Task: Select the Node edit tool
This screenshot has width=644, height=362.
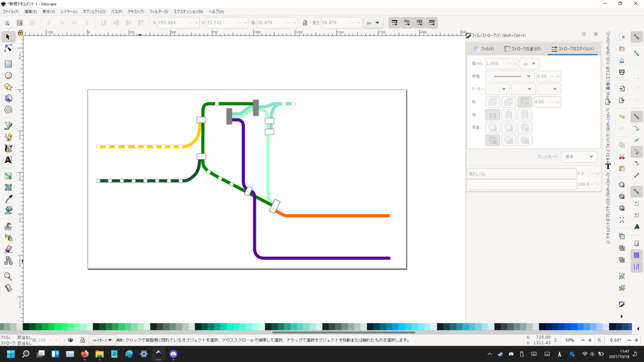Action: [8, 48]
